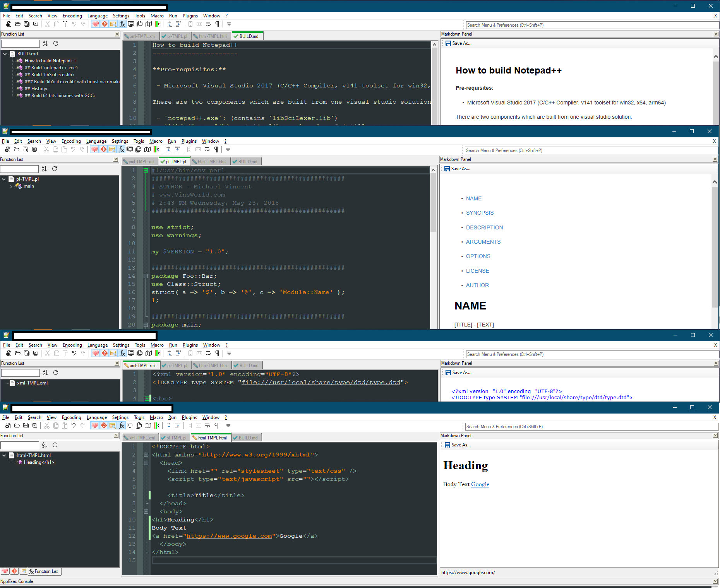Collapse fold marker at line 14 package Foo::Bar

click(146, 276)
